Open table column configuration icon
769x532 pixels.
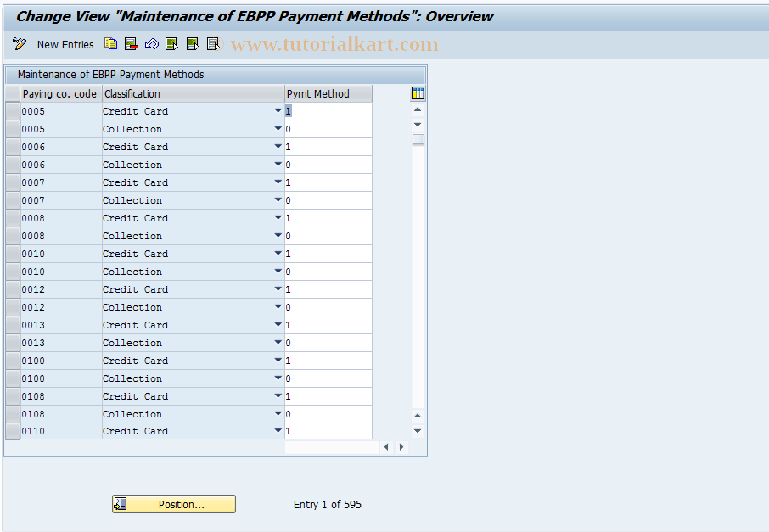pyautogui.click(x=418, y=93)
